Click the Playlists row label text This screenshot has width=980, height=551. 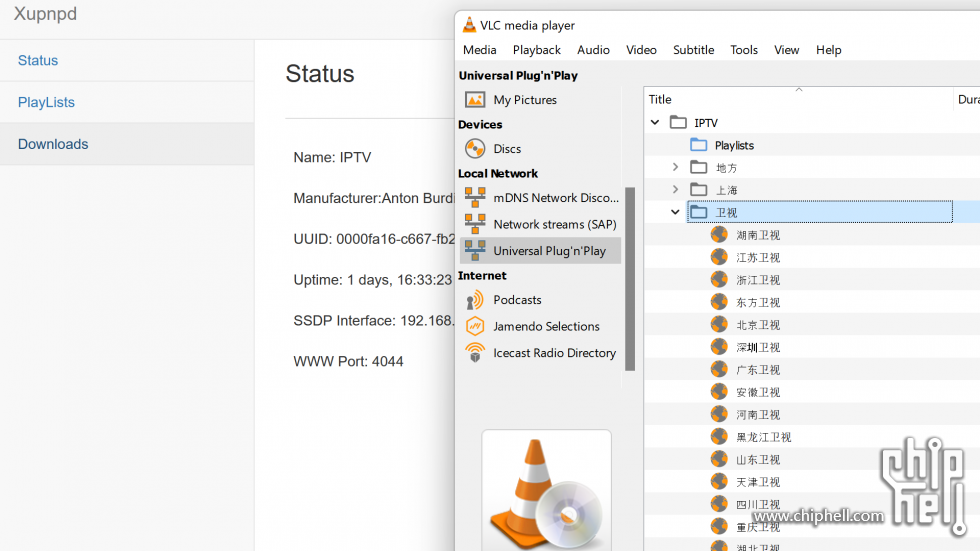click(734, 146)
